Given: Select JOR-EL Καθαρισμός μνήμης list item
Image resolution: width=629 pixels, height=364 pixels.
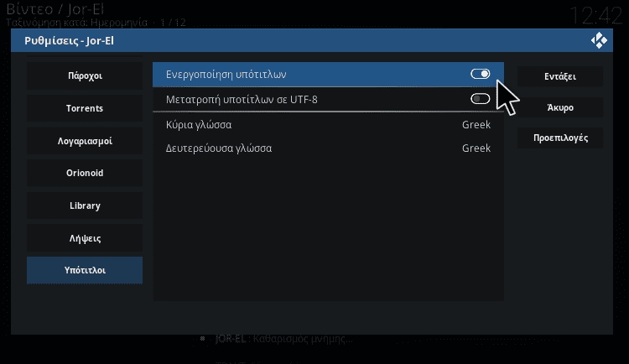Looking at the screenshot, I should click(x=285, y=340).
